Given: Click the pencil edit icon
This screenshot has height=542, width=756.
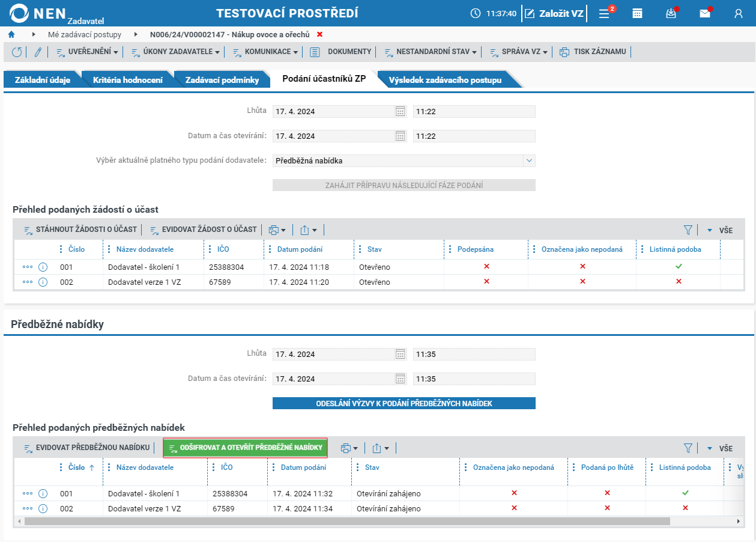Looking at the screenshot, I should [38, 52].
